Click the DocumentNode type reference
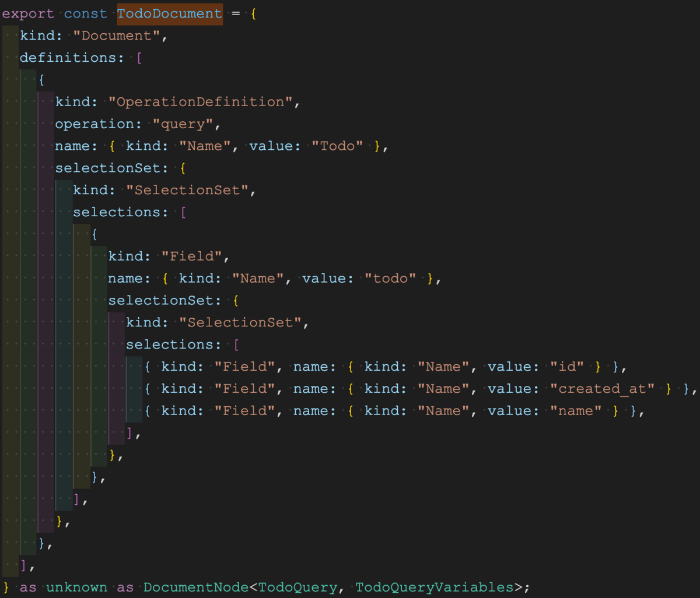Viewport: 700px width, 598px height. click(195, 588)
